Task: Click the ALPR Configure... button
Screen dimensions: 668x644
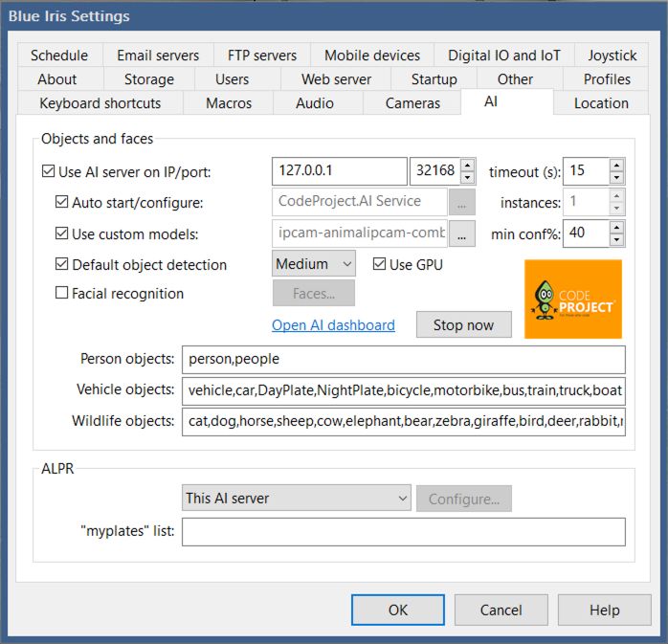Action: click(x=464, y=499)
